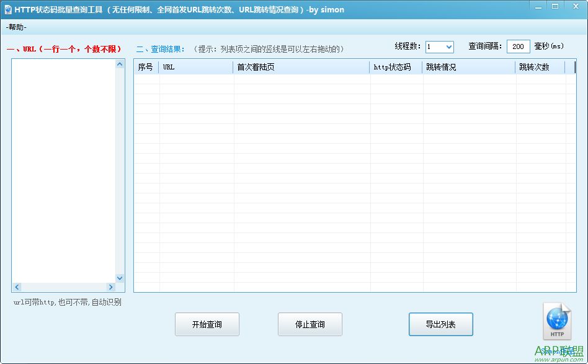Click the 开始查询 start query button
The image size is (588, 364).
pyautogui.click(x=207, y=324)
